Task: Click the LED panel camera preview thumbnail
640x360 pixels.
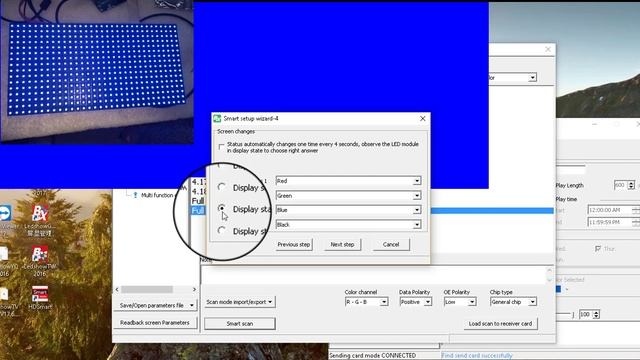Action: tap(97, 72)
